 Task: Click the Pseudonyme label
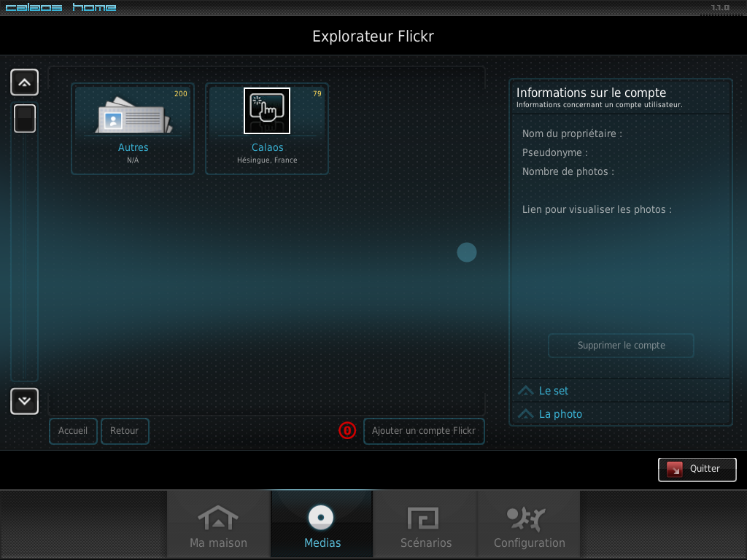point(555,153)
